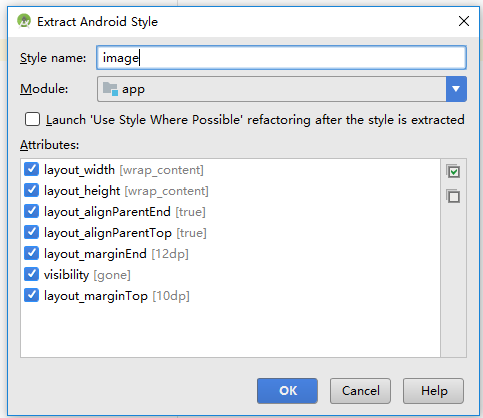This screenshot has height=418, width=483.
Task: Toggle the layout_alignParentTop checkbox
Action: coord(31,232)
